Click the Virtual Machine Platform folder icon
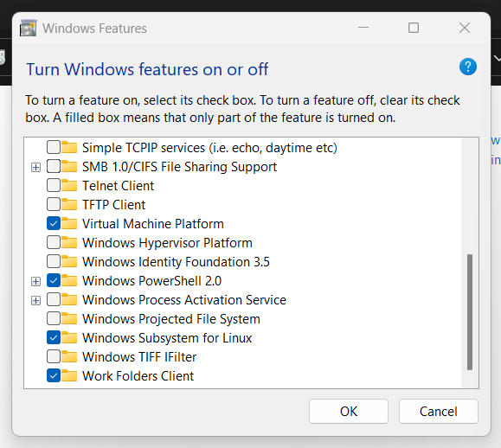This screenshot has width=501, height=448. [x=69, y=223]
